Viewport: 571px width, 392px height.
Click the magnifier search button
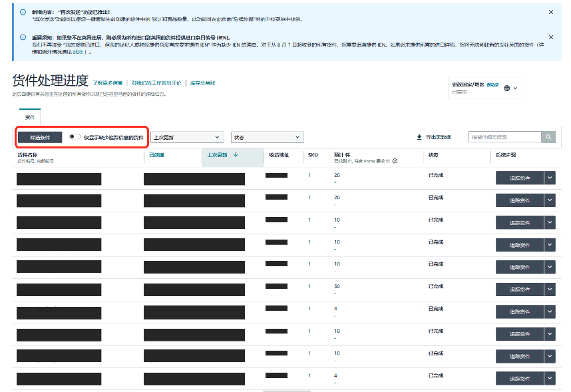click(x=549, y=137)
